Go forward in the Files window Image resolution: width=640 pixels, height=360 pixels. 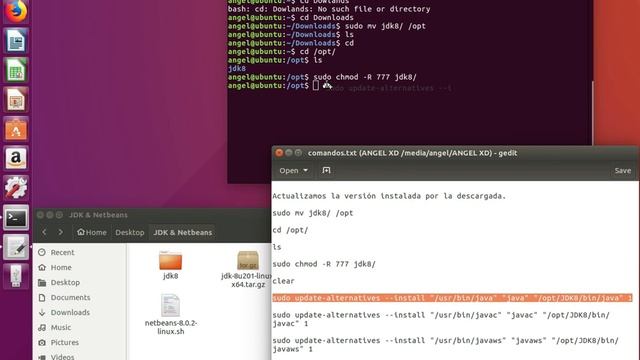pos(60,232)
